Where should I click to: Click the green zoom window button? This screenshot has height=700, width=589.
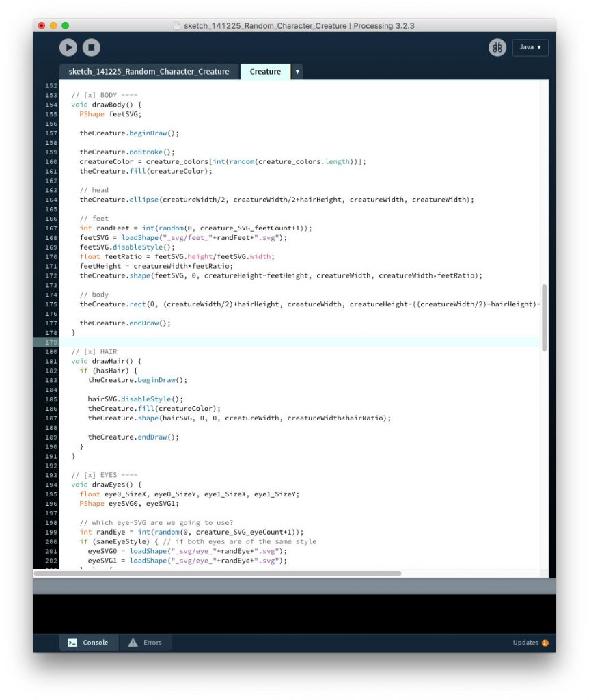tap(66, 25)
